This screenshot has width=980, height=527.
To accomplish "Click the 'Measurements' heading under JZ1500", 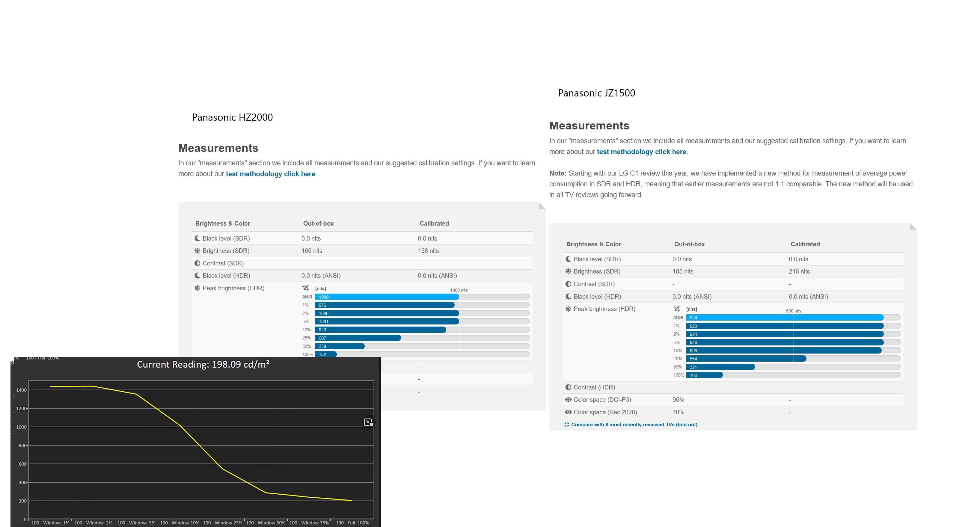I will point(589,126).
